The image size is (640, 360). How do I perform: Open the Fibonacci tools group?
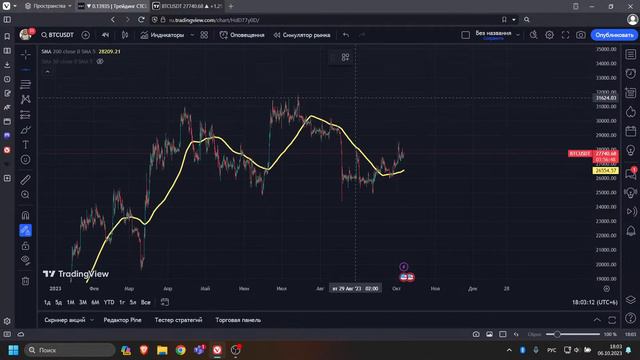pos(25,84)
